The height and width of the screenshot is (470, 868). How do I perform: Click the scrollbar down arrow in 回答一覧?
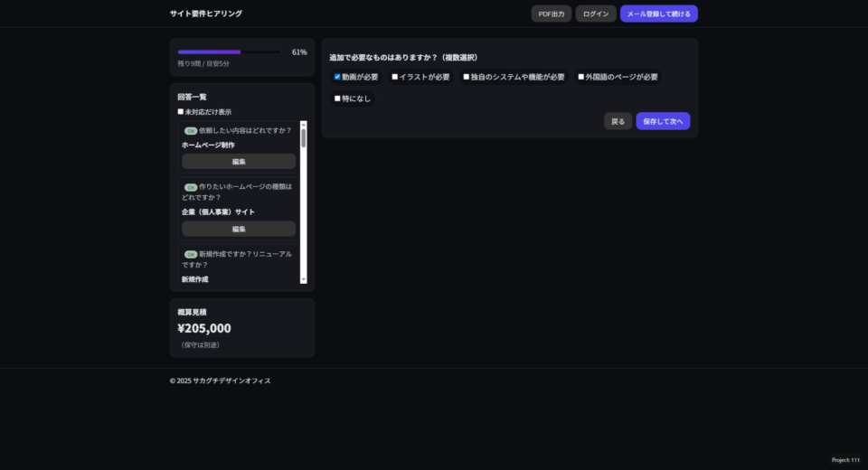tap(304, 279)
